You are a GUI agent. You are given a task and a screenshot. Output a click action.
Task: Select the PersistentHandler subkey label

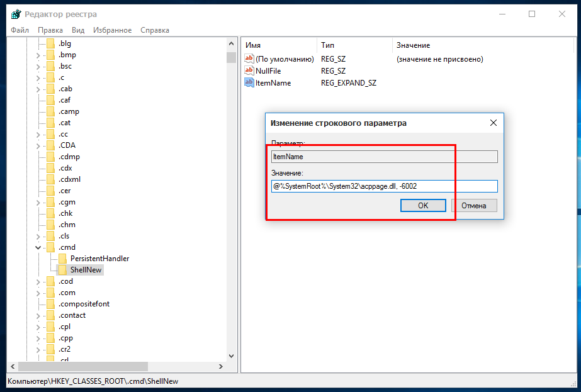coord(99,259)
